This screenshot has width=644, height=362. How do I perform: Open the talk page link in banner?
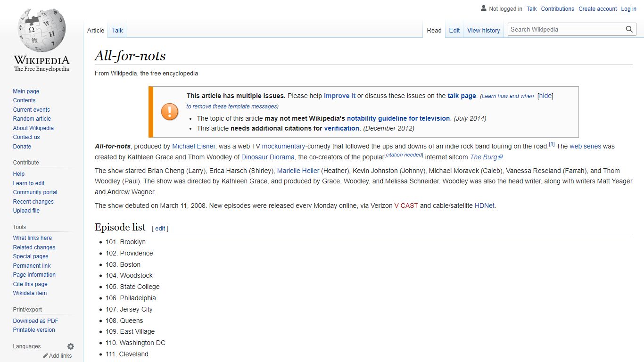coord(462,96)
